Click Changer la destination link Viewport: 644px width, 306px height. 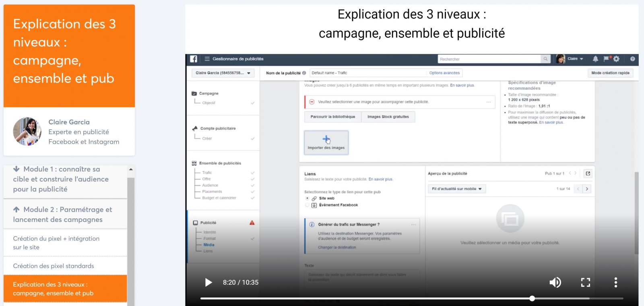tap(337, 247)
